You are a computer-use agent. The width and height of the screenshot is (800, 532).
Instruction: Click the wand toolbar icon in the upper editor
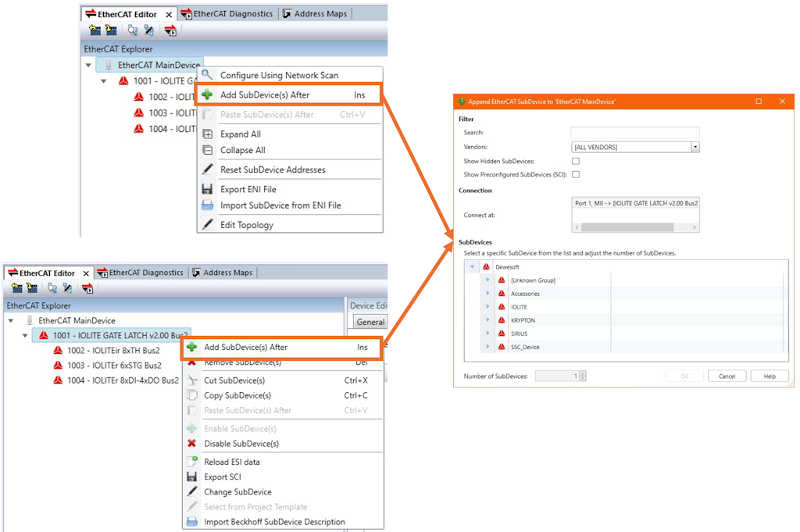[x=149, y=30]
